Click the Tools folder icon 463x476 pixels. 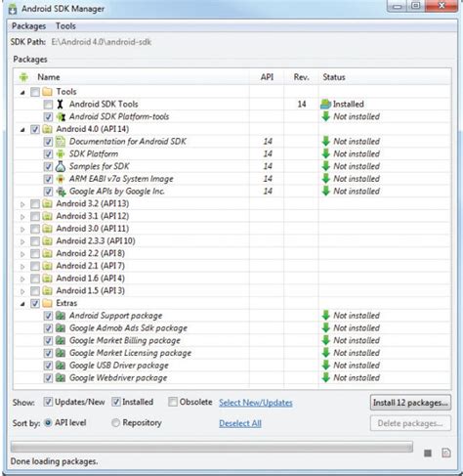(x=48, y=92)
